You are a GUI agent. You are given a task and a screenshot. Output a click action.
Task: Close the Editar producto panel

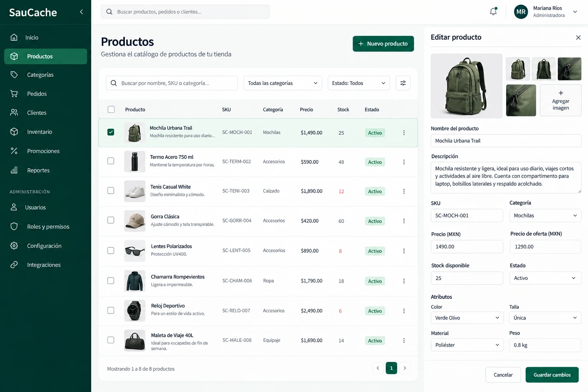[x=578, y=38]
